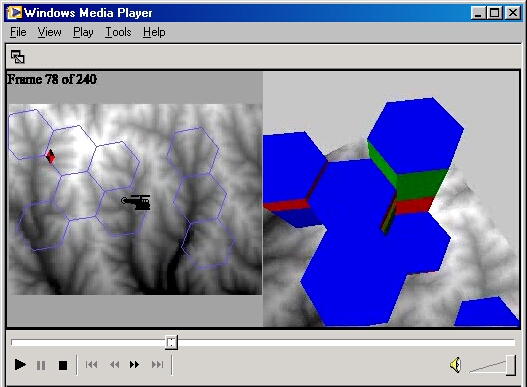Switch to compact mode via toolbar icon

[17, 57]
